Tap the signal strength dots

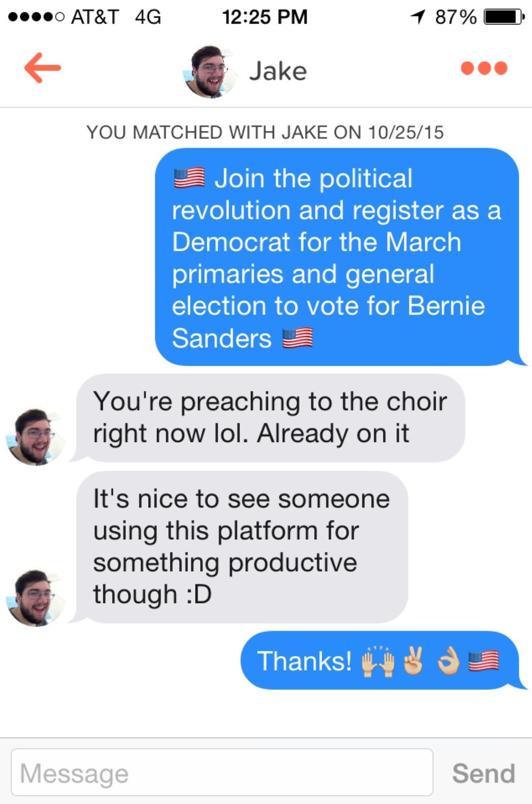point(36,17)
